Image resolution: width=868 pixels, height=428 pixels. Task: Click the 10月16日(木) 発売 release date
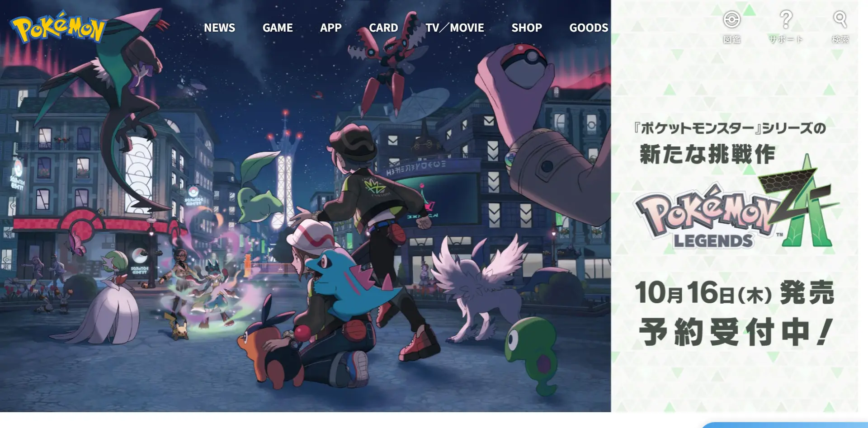tap(735, 292)
